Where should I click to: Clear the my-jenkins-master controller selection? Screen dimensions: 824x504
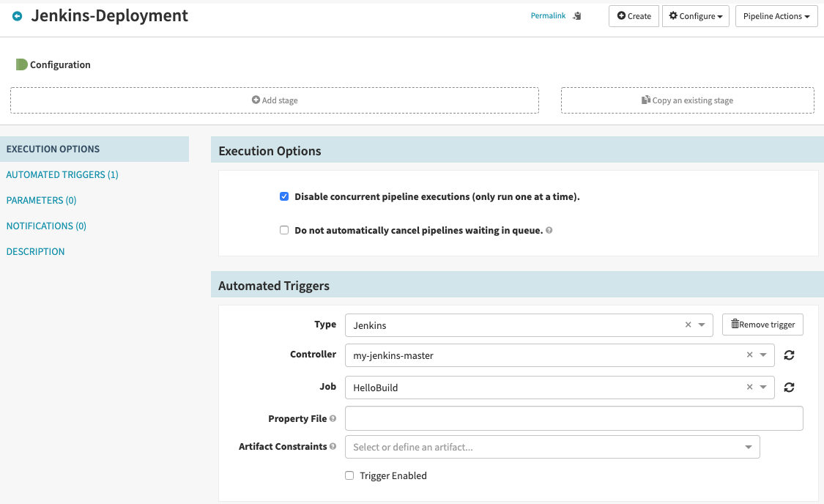tap(749, 355)
